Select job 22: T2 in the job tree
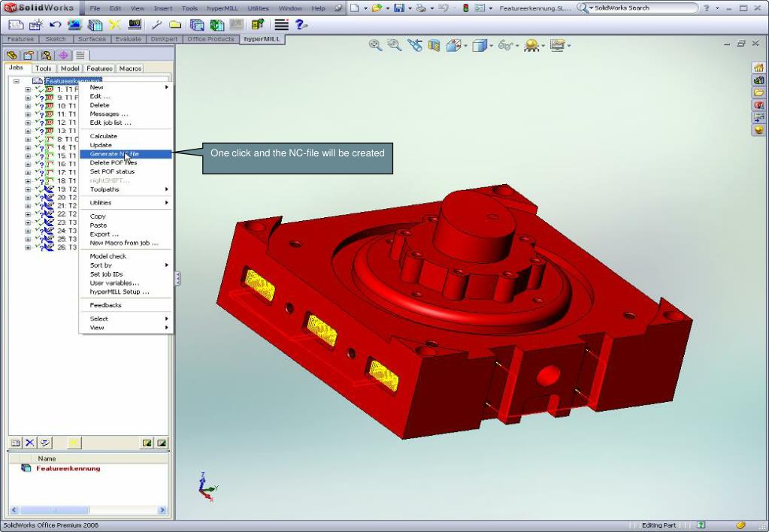The image size is (769, 532). pos(67,214)
